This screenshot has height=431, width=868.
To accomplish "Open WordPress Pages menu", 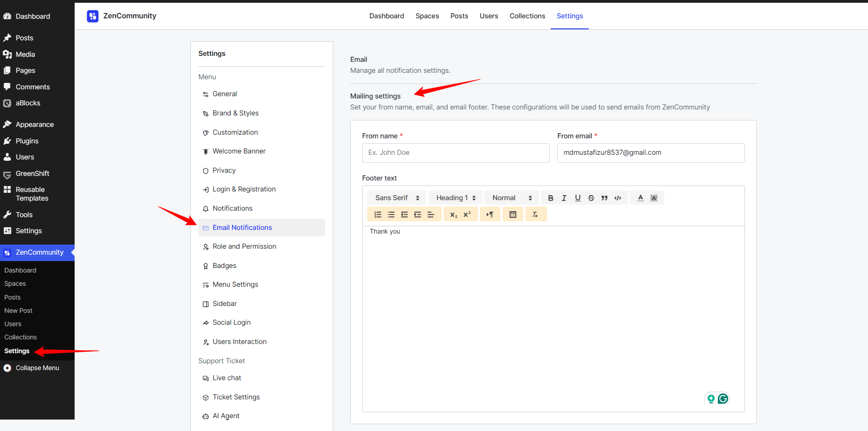I will [x=37, y=71].
